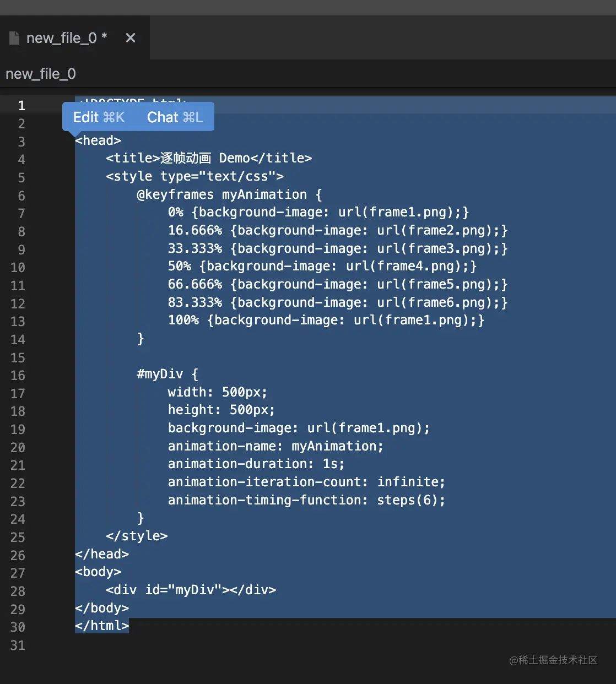This screenshot has width=616, height=684.
Task: Click the </head> closing tag
Action: [102, 554]
